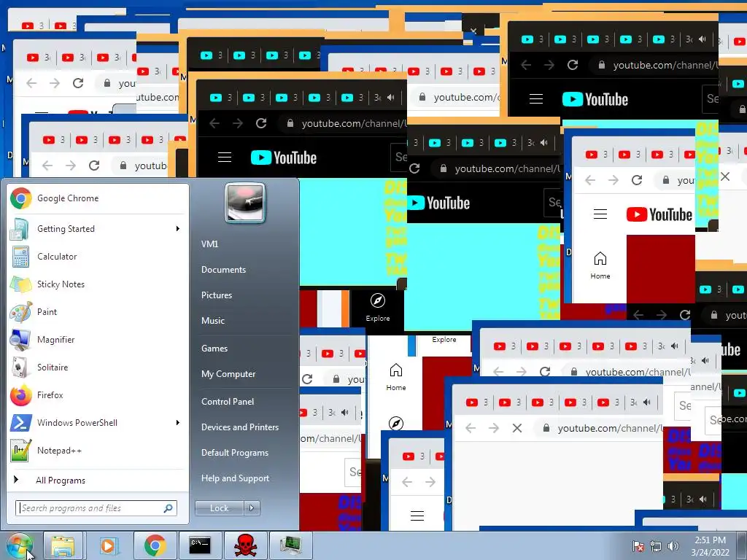Open Magnifier from the Start menu
This screenshot has height=560, width=747.
click(98, 340)
